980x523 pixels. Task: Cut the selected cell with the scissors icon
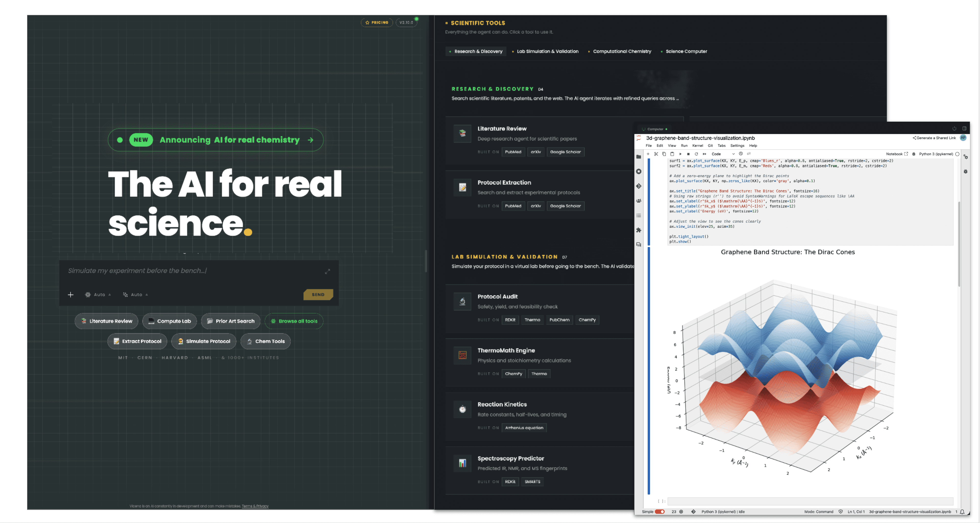point(656,154)
